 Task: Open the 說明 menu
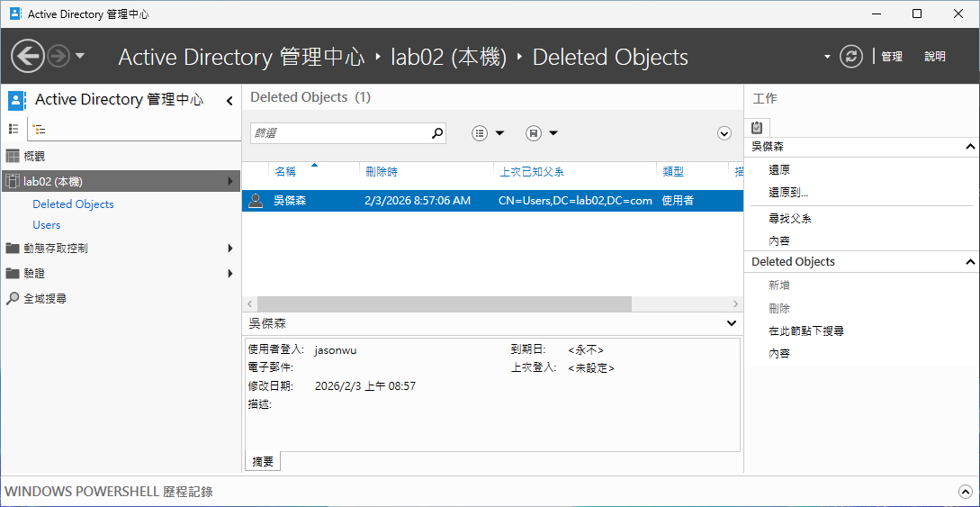(935, 57)
